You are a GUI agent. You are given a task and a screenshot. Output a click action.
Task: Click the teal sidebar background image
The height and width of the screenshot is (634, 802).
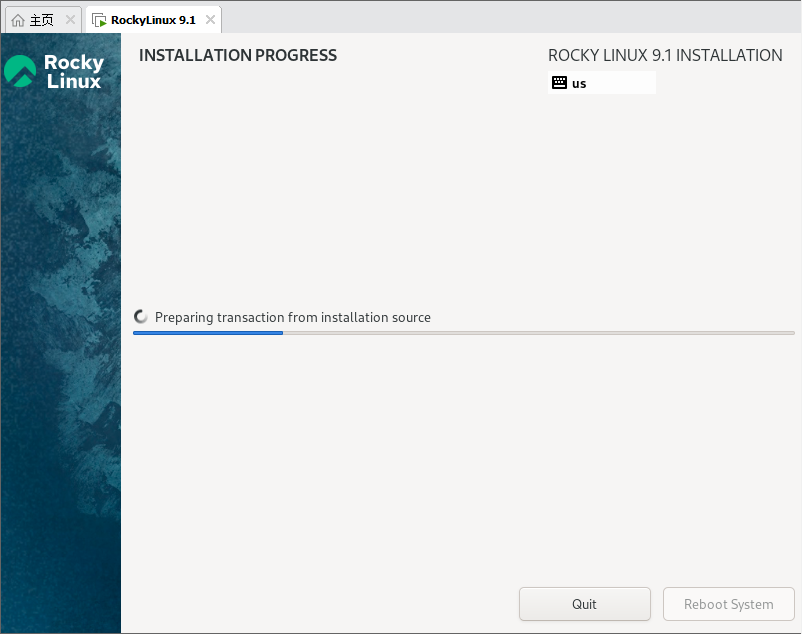pyautogui.click(x=60, y=400)
